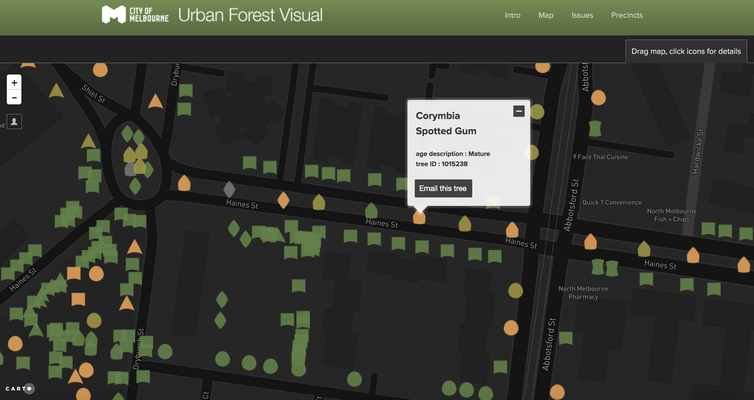Select the orange tree marker beneath the popup
This screenshot has width=754, height=400.
click(x=419, y=216)
